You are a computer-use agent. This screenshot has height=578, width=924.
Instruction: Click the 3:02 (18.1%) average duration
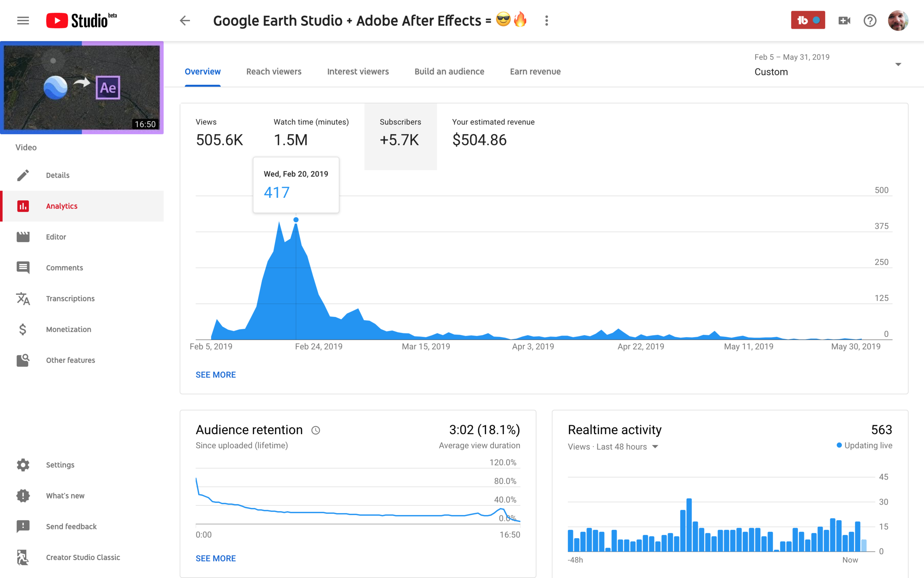point(484,430)
